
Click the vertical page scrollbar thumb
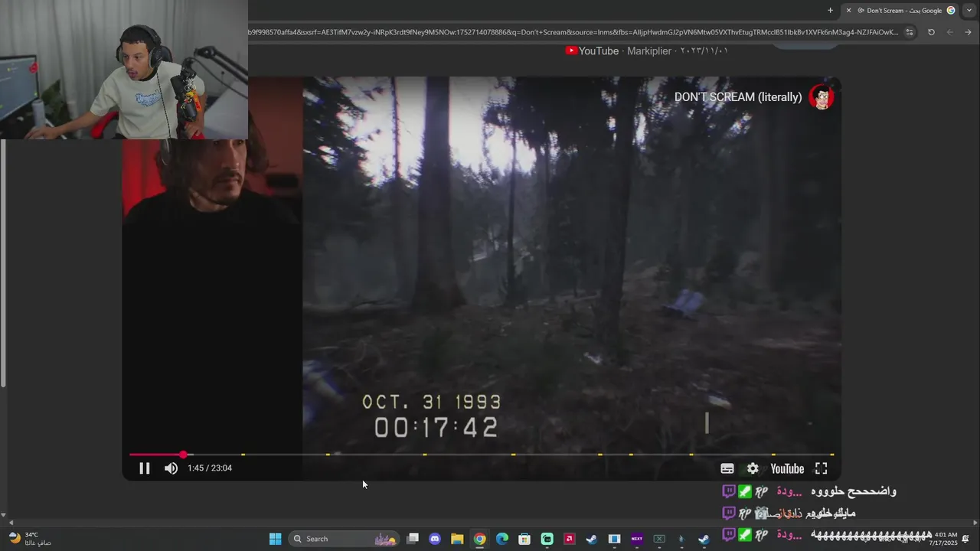point(3,262)
